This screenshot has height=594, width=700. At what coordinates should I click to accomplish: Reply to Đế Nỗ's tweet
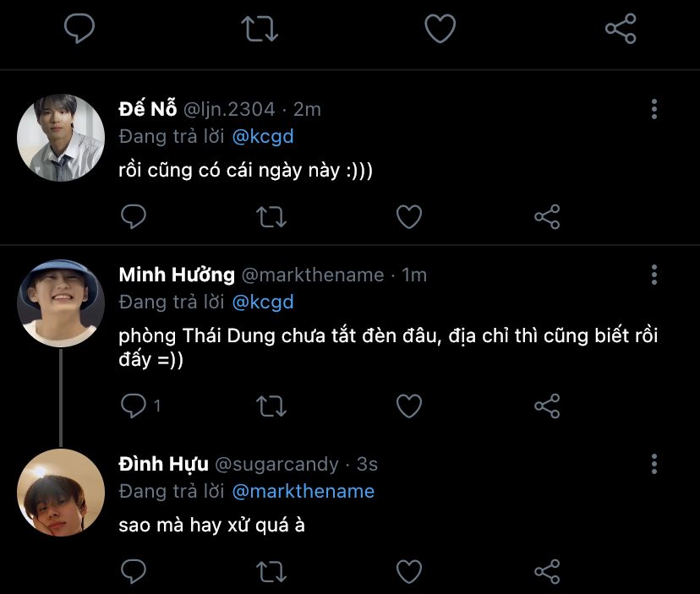tap(134, 217)
